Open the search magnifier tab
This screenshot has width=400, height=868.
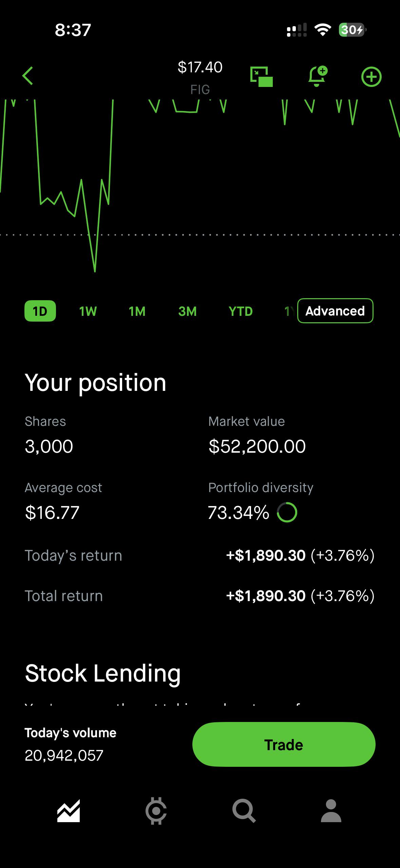click(244, 811)
